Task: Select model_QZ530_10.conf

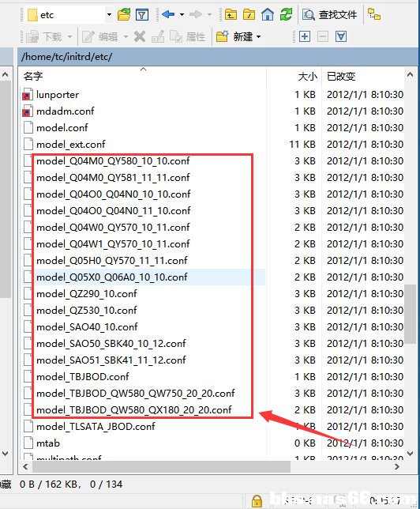Action: [87, 310]
